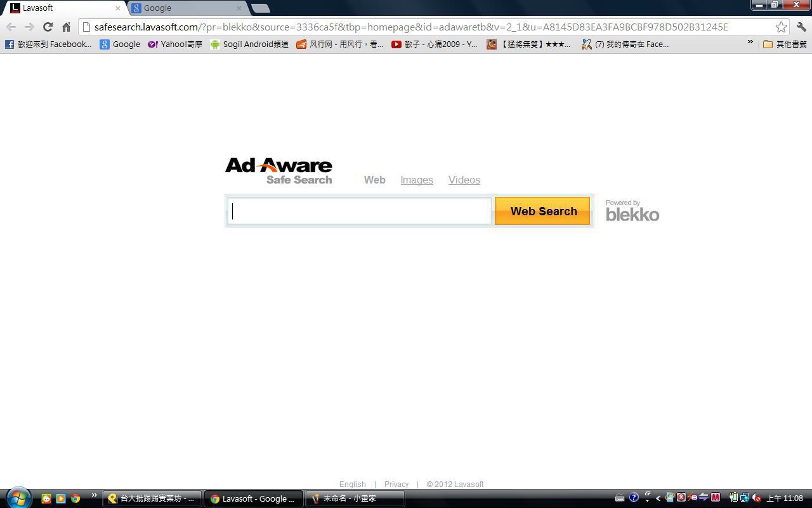Click the browser Back arrow

11,27
